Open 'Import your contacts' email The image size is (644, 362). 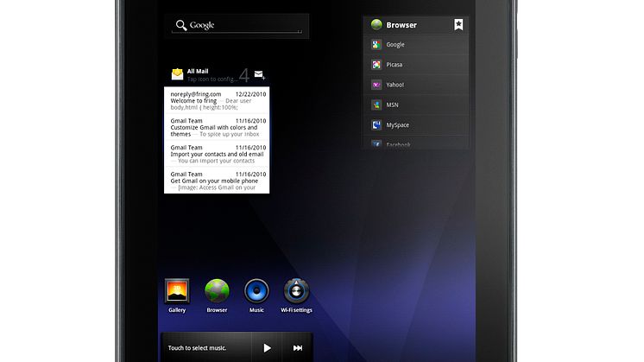tap(217, 154)
